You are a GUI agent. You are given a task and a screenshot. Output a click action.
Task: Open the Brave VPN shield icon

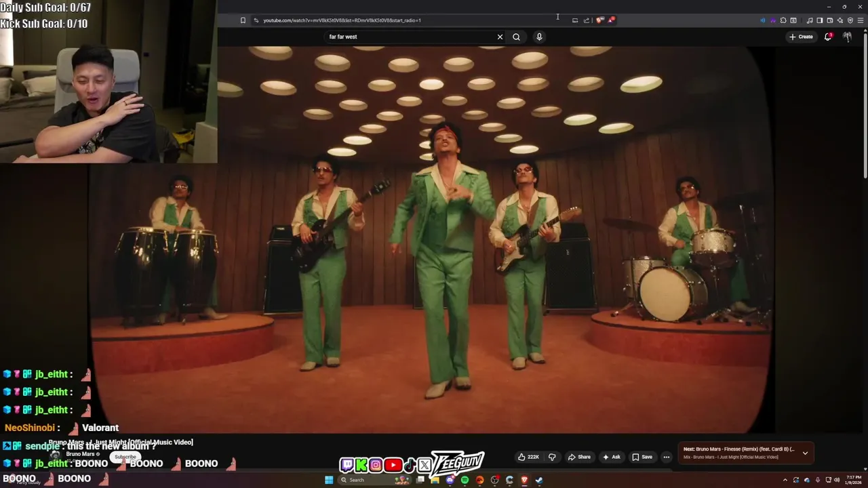click(850, 20)
